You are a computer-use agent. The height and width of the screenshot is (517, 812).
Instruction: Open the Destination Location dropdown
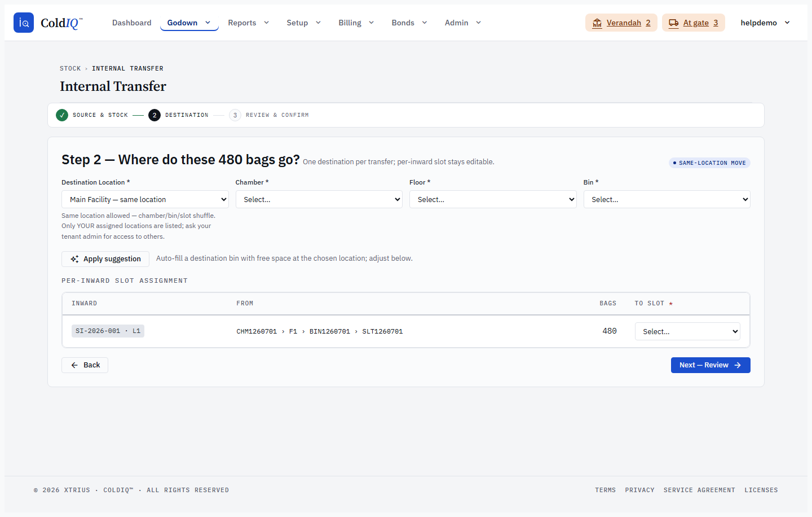145,199
